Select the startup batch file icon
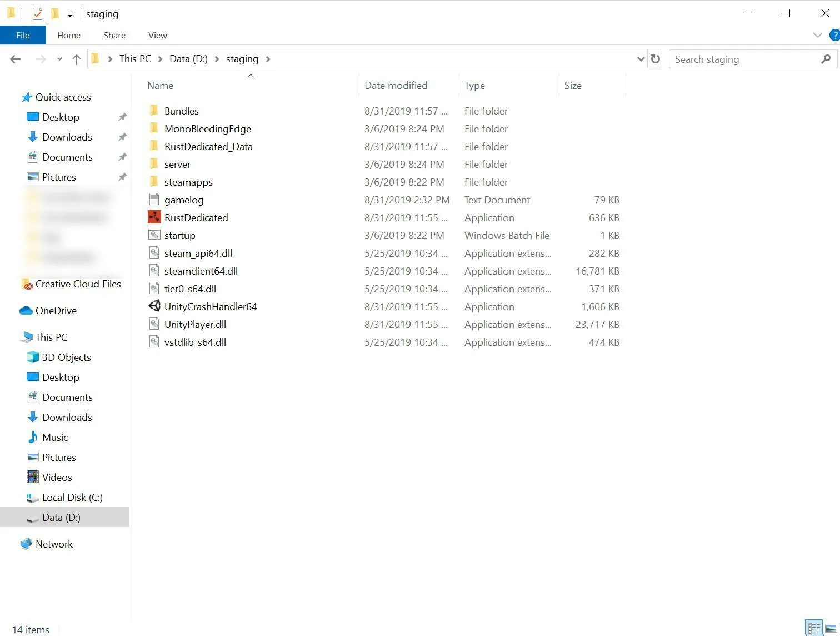The width and height of the screenshot is (840, 636). 154,235
